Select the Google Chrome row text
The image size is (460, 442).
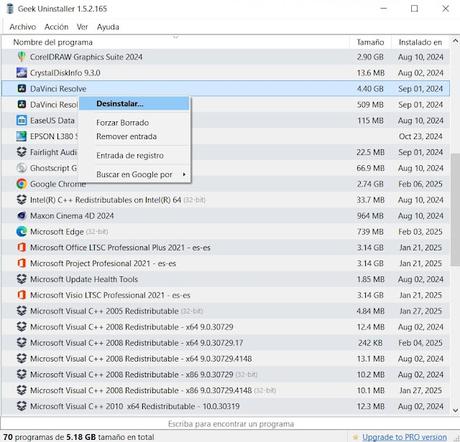coord(58,184)
